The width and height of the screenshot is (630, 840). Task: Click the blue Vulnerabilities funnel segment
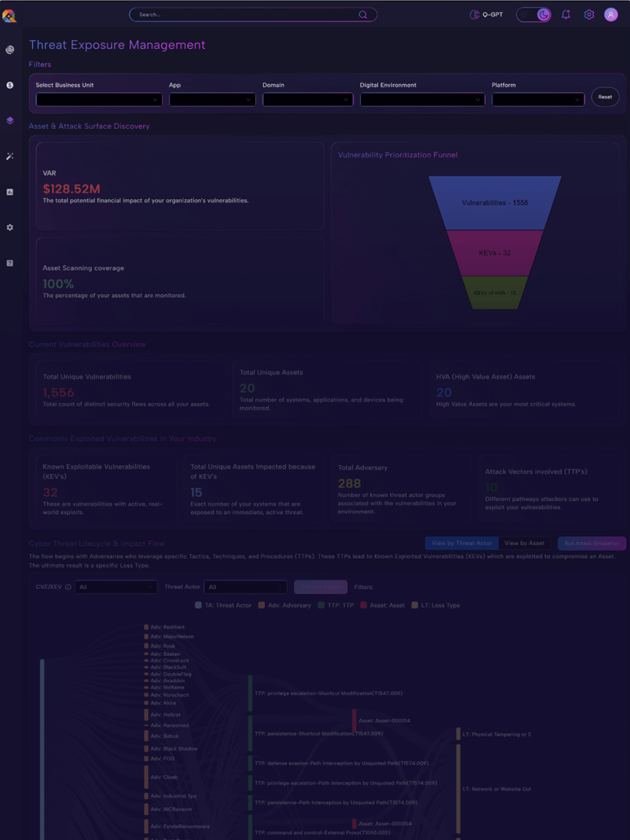tap(495, 203)
